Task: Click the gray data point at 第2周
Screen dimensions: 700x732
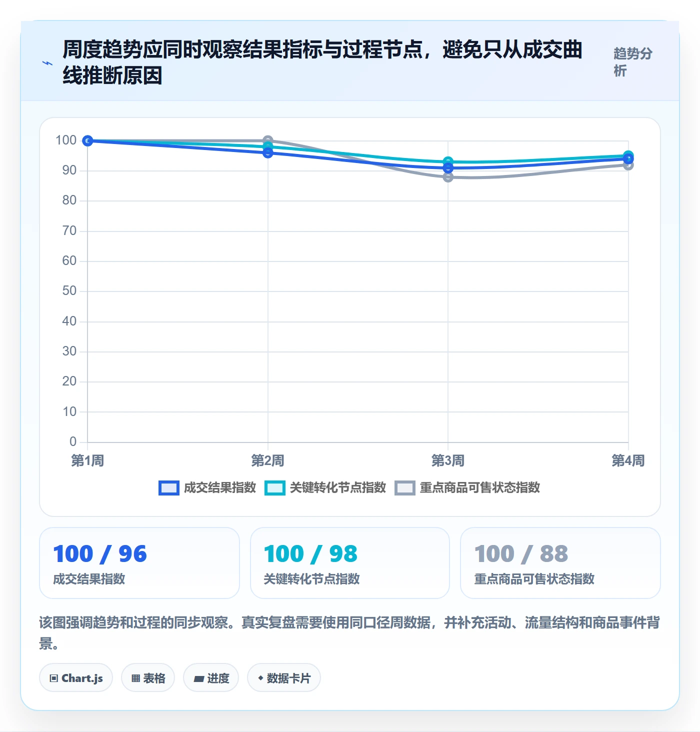Action: pyautogui.click(x=268, y=140)
